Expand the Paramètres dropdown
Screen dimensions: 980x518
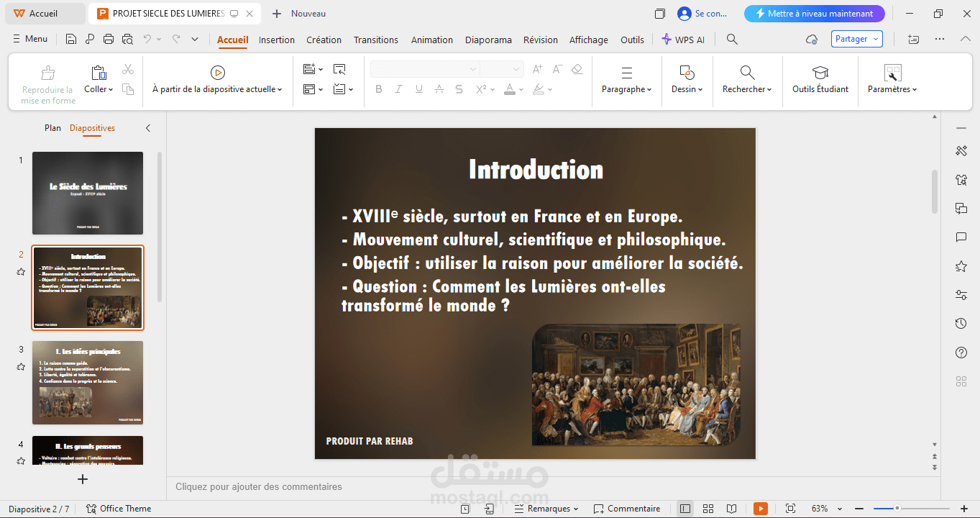[892, 89]
